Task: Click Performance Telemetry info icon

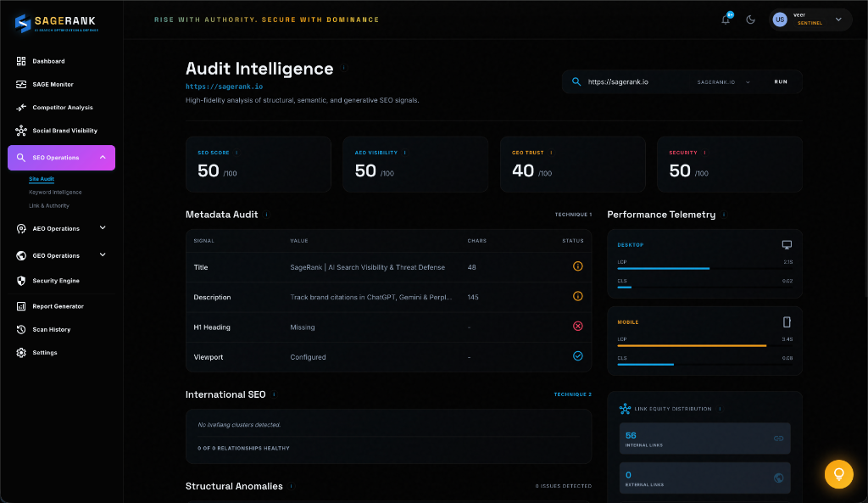Action: [x=724, y=215]
